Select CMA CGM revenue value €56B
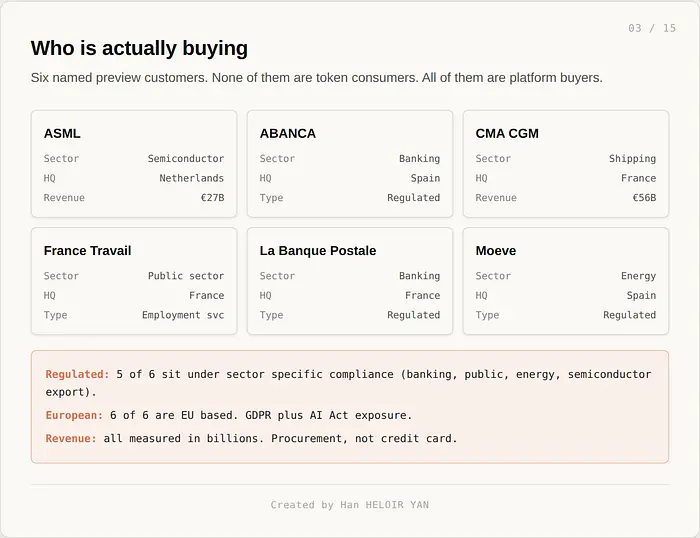This screenshot has width=700, height=538. pyautogui.click(x=644, y=198)
